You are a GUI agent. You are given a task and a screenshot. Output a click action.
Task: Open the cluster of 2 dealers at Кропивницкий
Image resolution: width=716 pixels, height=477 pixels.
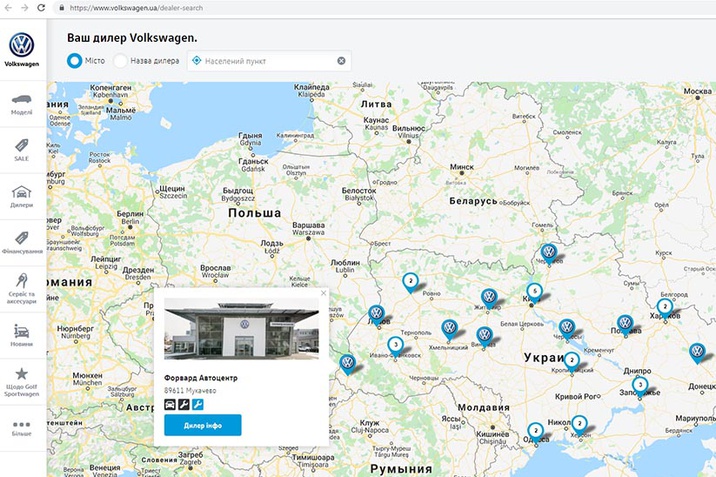[x=571, y=362]
